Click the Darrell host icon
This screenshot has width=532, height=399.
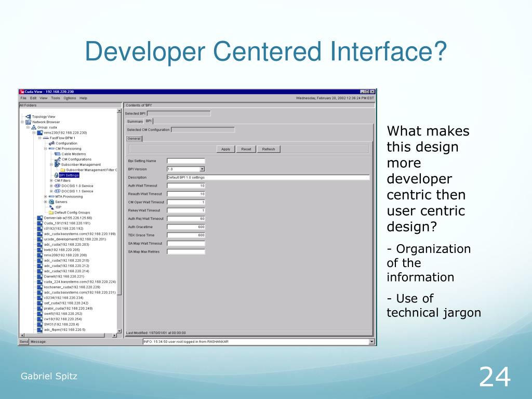click(39, 276)
